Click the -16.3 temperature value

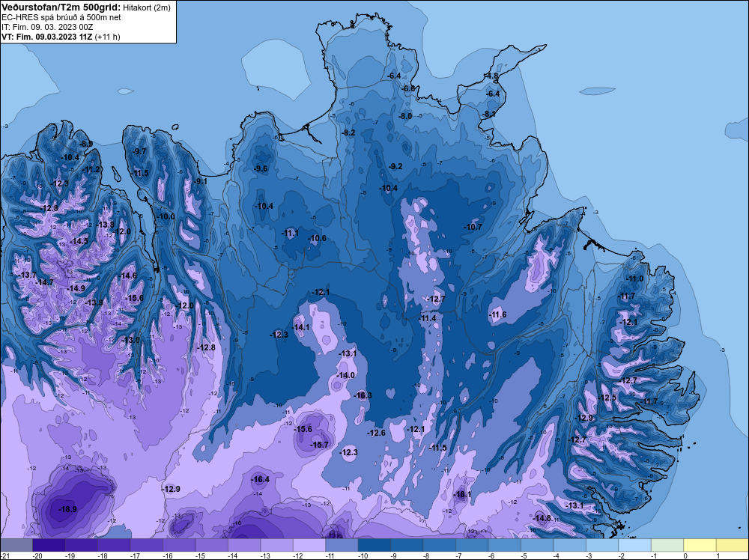point(363,395)
